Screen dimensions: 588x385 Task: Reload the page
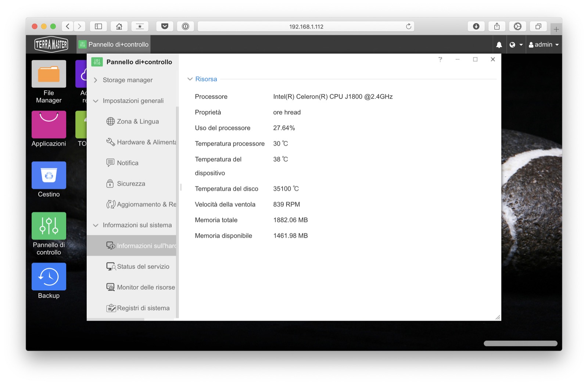click(408, 26)
